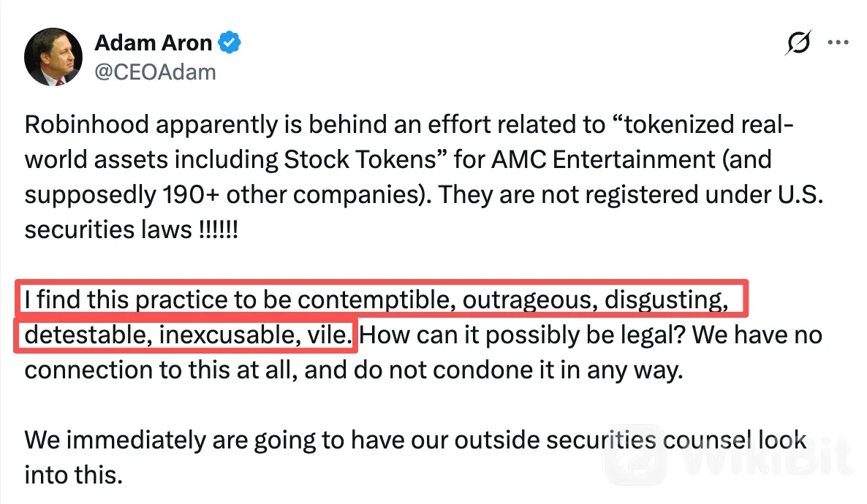Viewport: 867px width, 504px height.
Task: Open the three-dot more options menu
Action: coord(838,42)
